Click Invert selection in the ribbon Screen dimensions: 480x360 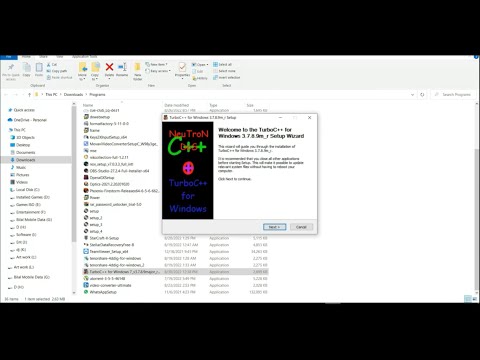coord(227,77)
